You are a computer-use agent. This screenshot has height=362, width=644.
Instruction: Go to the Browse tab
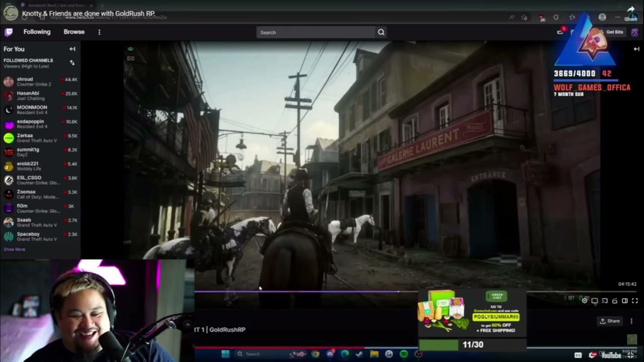[74, 32]
